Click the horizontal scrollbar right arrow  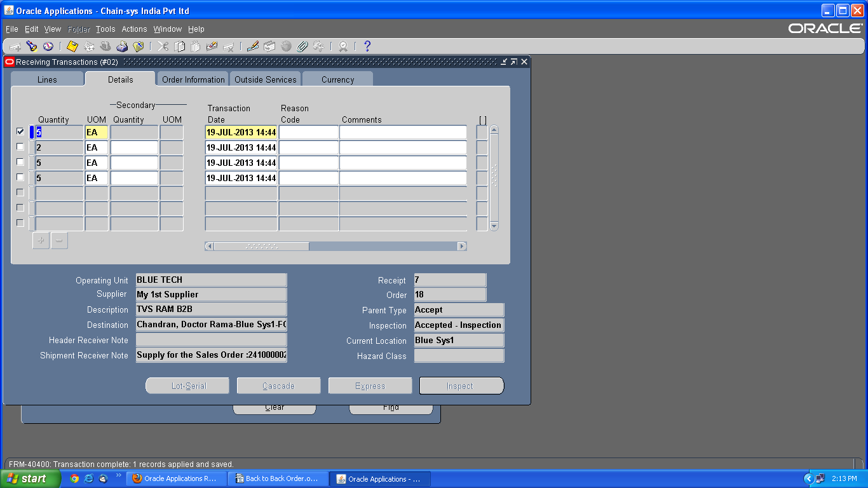pos(462,246)
